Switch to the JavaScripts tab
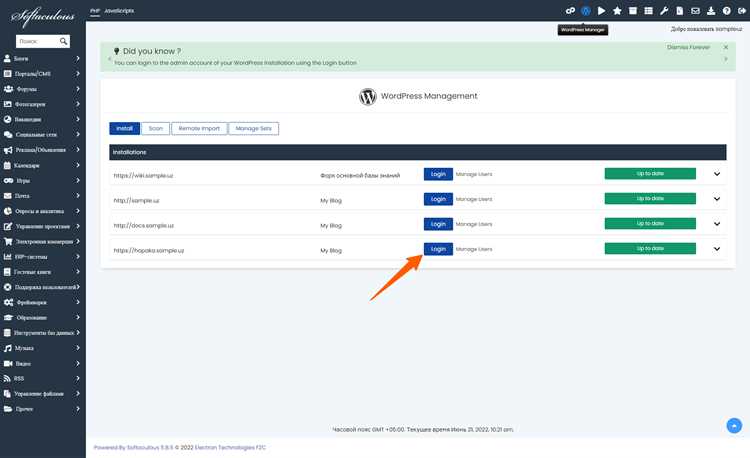 point(119,11)
